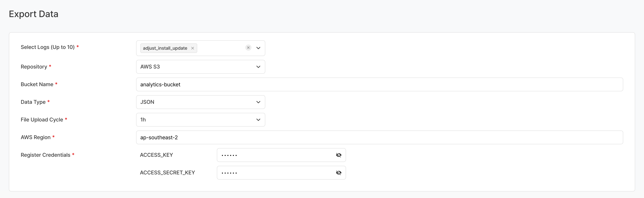Image resolution: width=644 pixels, height=198 pixels.
Task: Click the Data Type field label
Action: [x=33, y=102]
